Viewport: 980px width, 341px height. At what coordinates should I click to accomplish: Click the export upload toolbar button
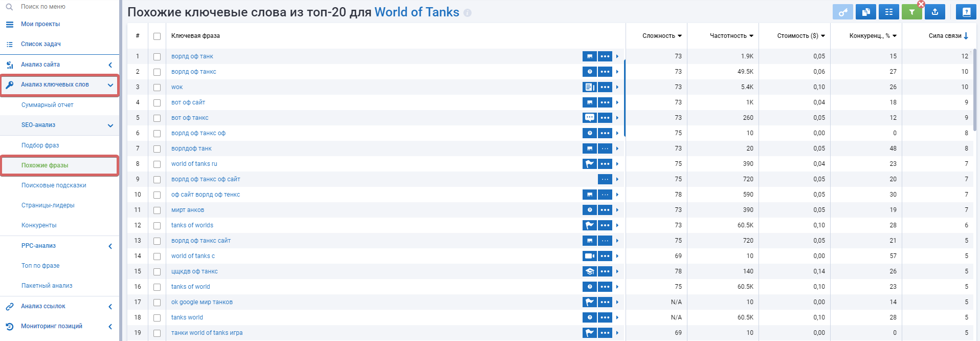click(x=934, y=12)
